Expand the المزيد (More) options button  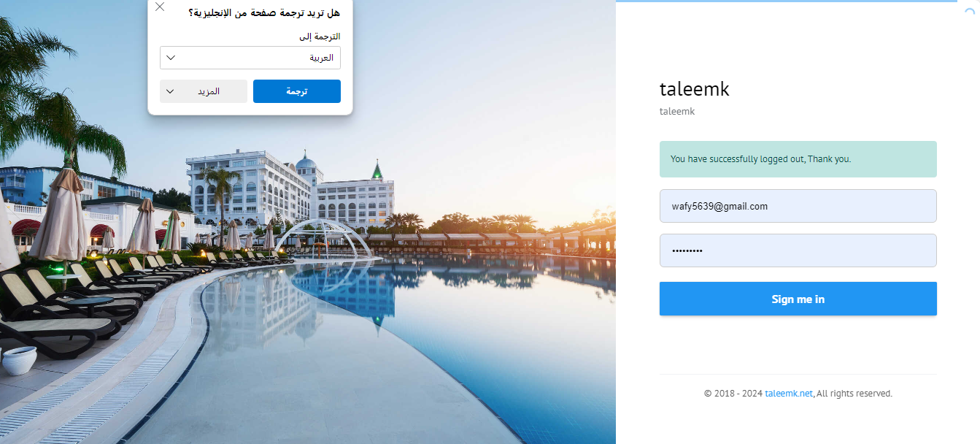[x=204, y=91]
